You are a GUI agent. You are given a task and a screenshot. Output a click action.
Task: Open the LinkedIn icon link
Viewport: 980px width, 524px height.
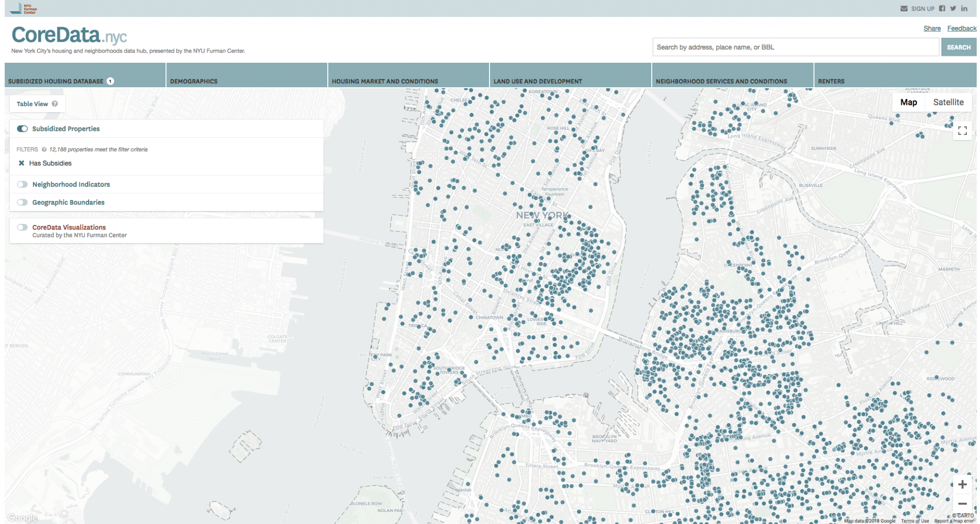point(964,8)
